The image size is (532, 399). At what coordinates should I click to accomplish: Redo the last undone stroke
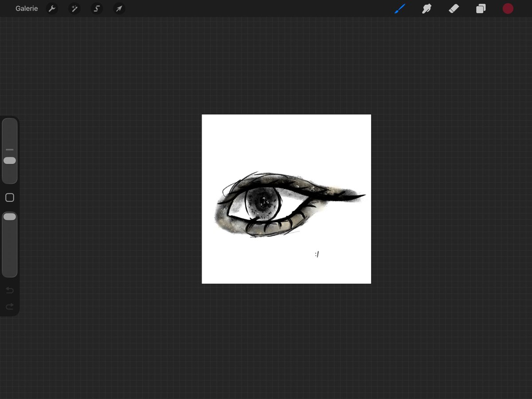click(10, 306)
